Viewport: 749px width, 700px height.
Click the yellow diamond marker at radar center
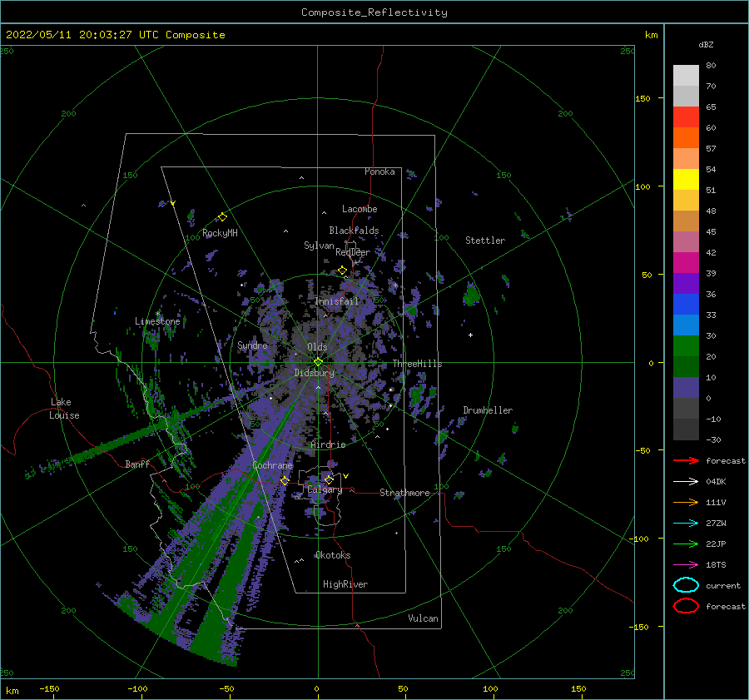318,362
